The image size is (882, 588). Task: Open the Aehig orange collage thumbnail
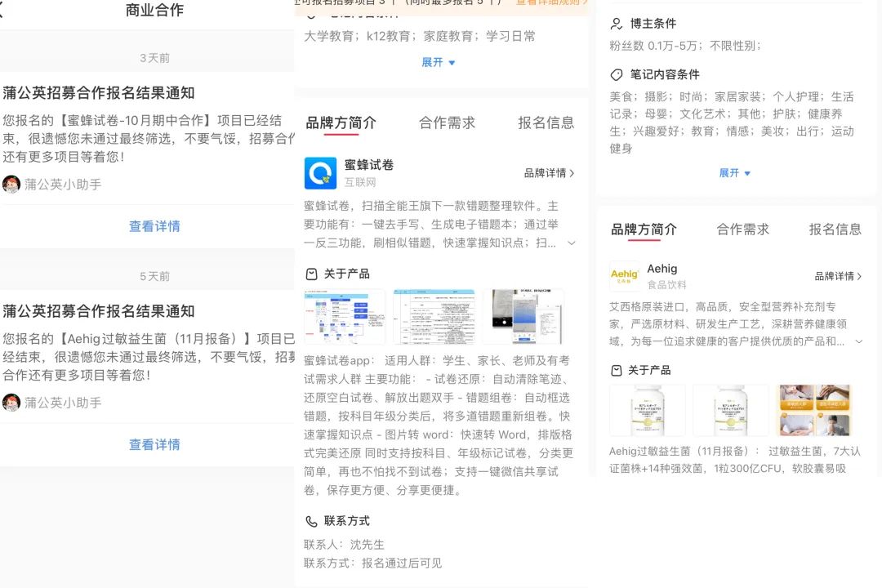[814, 411]
